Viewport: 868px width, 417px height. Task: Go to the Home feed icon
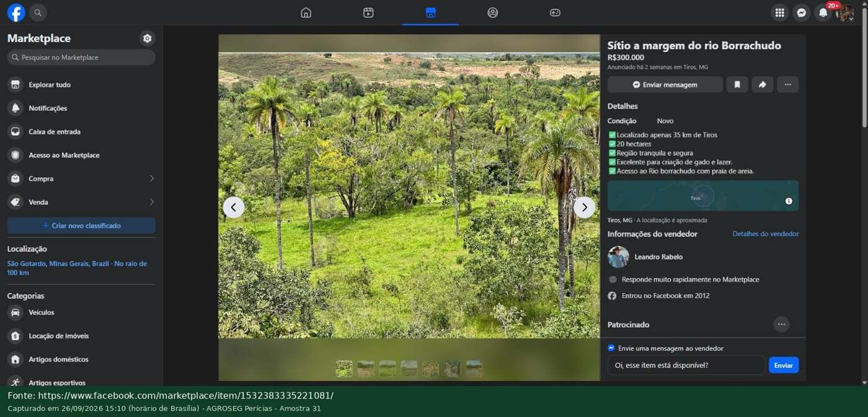click(x=306, y=12)
